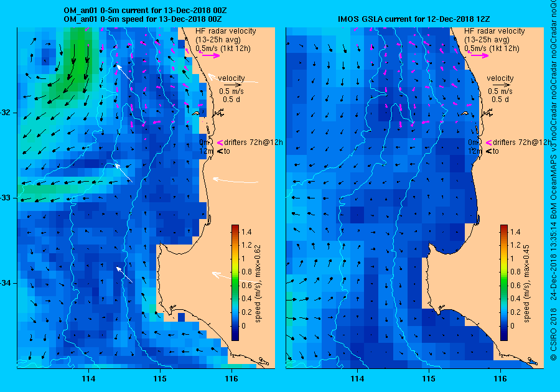This screenshot has height=392, width=560.
Task: Click magenta drifter arrowhead icon, right map
Action: pyautogui.click(x=489, y=143)
